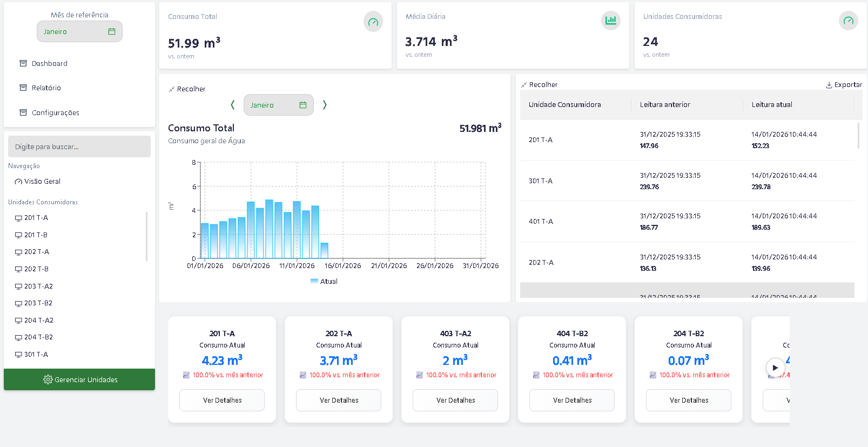Open the Mês de referência Janeiro dropdown
The width and height of the screenshot is (868, 447).
point(79,31)
